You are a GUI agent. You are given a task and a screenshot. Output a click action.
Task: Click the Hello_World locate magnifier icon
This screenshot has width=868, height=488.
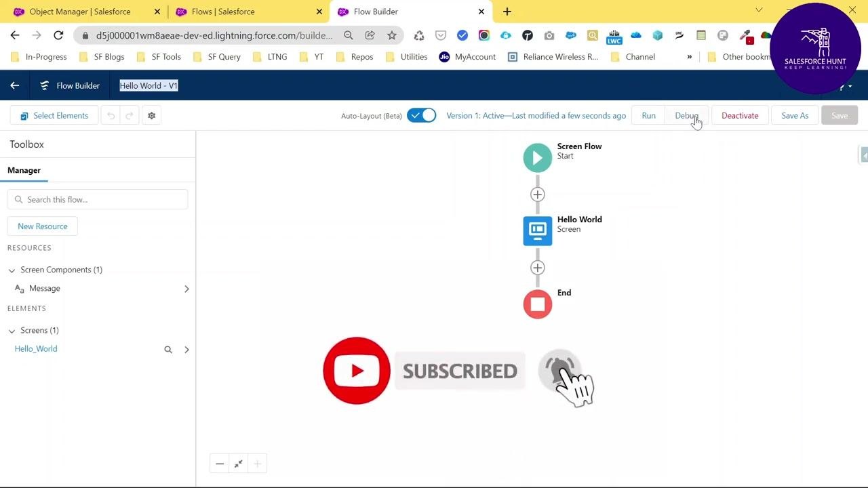click(x=168, y=350)
